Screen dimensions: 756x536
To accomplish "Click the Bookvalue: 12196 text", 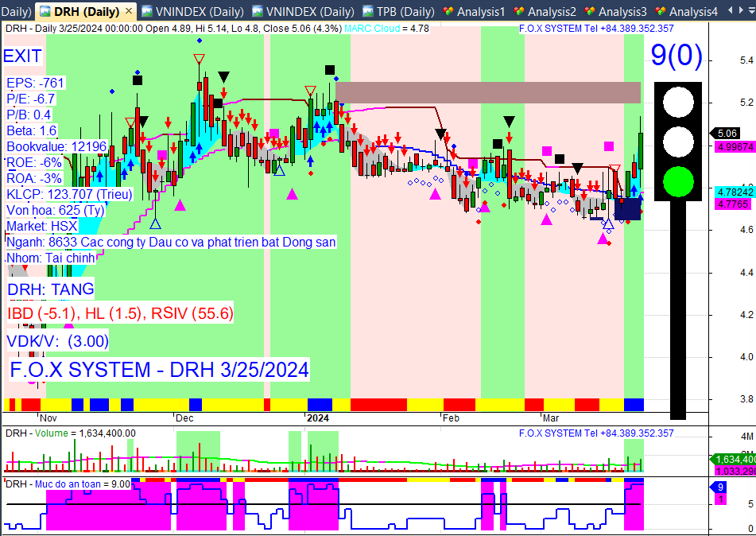I will click(x=56, y=146).
